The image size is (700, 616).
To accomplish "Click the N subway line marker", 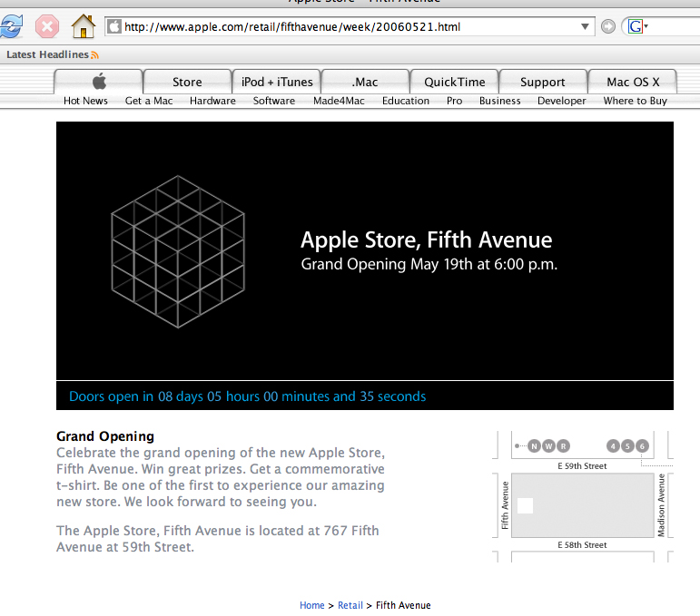I will tap(534, 445).
